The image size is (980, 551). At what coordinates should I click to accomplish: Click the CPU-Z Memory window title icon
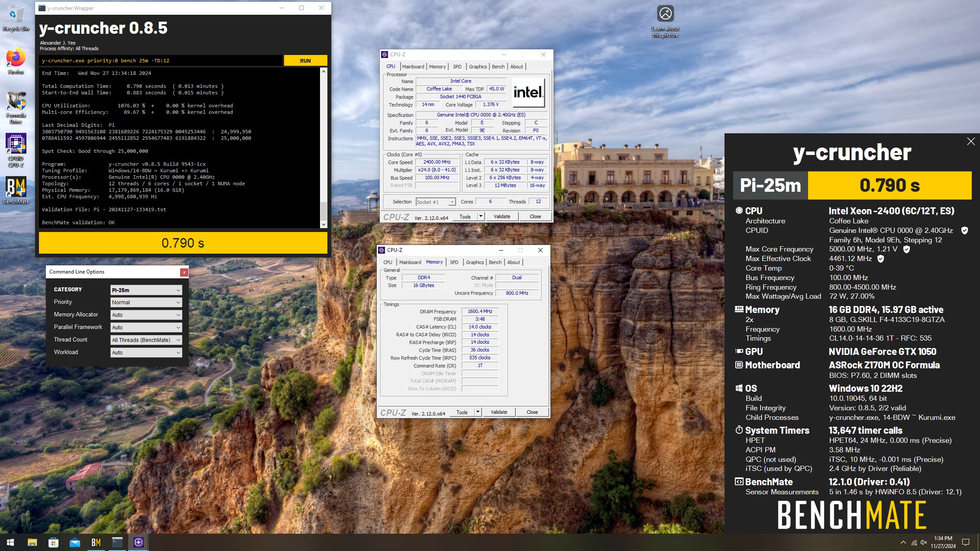click(382, 250)
